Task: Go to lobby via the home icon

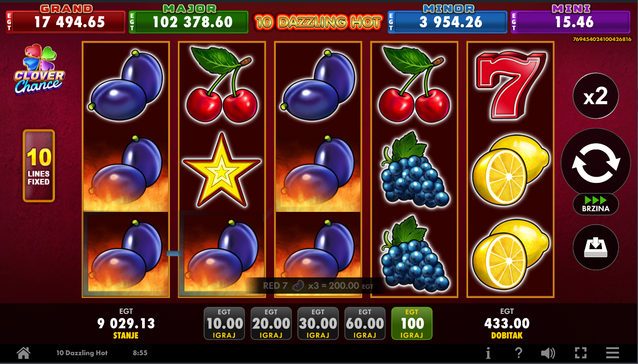Action: (23, 353)
